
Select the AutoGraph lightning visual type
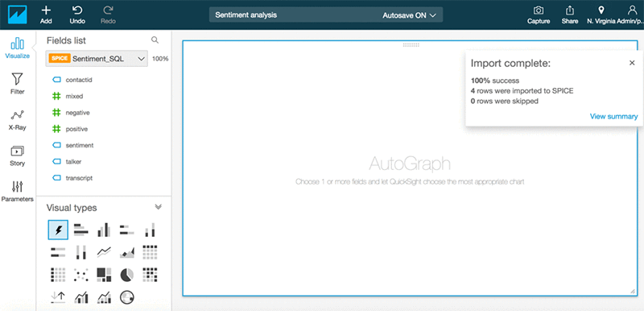tap(58, 230)
